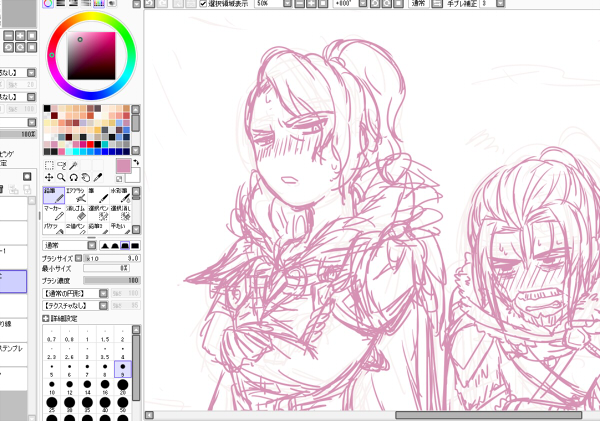Adjust the 最小サイズ minimum size slider
The height and width of the screenshot is (421, 600).
point(106,269)
